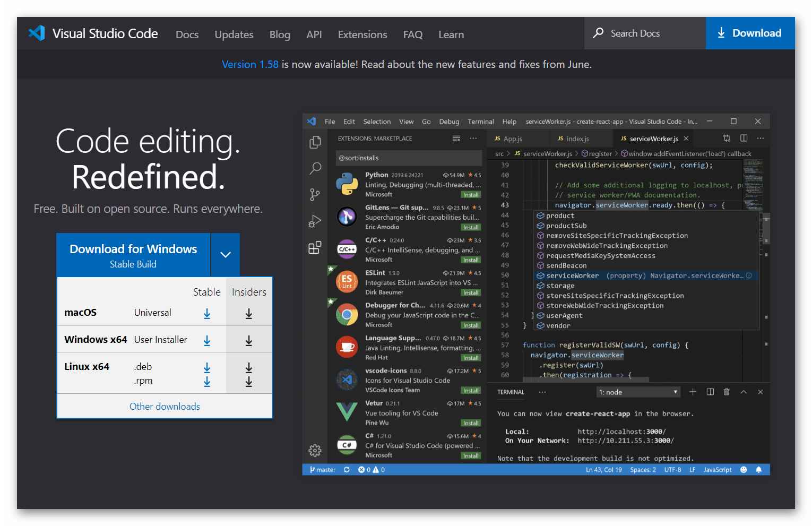Install the ESLint extension
This screenshot has width=812, height=526.
[x=471, y=293]
